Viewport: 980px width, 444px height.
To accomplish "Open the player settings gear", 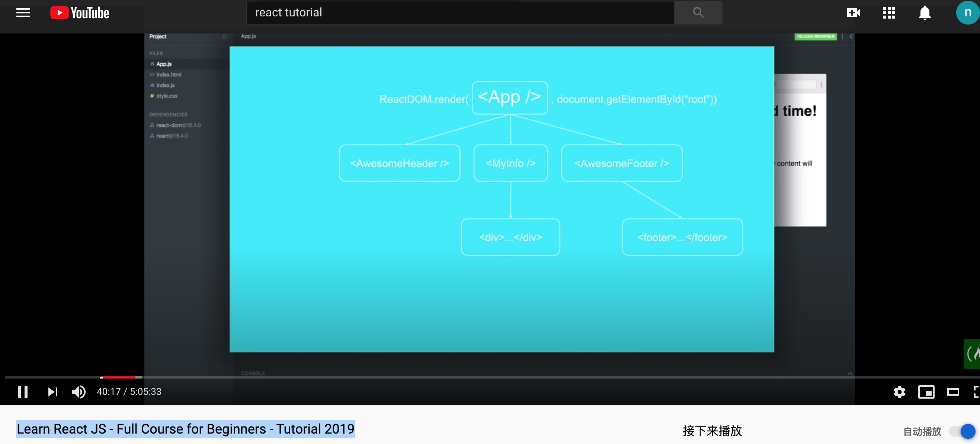I will 899,392.
